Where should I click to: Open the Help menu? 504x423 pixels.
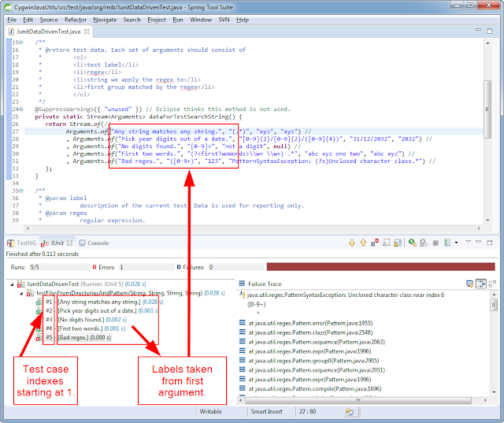click(243, 20)
